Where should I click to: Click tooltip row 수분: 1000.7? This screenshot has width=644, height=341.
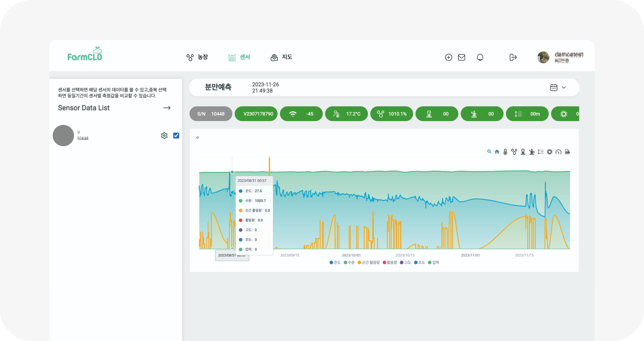point(253,201)
